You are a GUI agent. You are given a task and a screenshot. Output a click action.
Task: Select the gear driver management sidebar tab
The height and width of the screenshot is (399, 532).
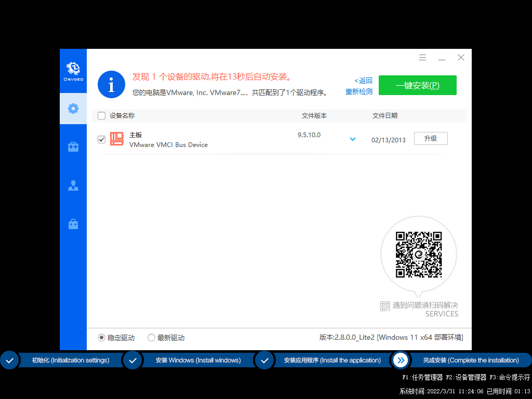point(73,109)
